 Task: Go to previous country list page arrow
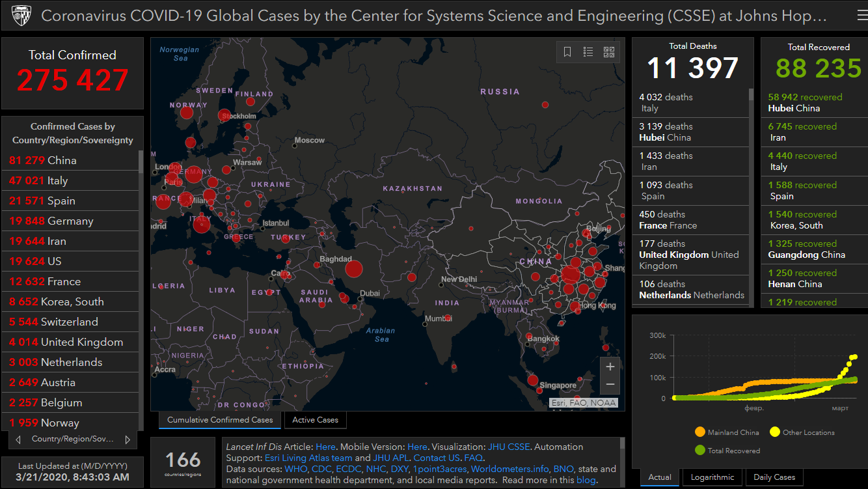(18, 440)
